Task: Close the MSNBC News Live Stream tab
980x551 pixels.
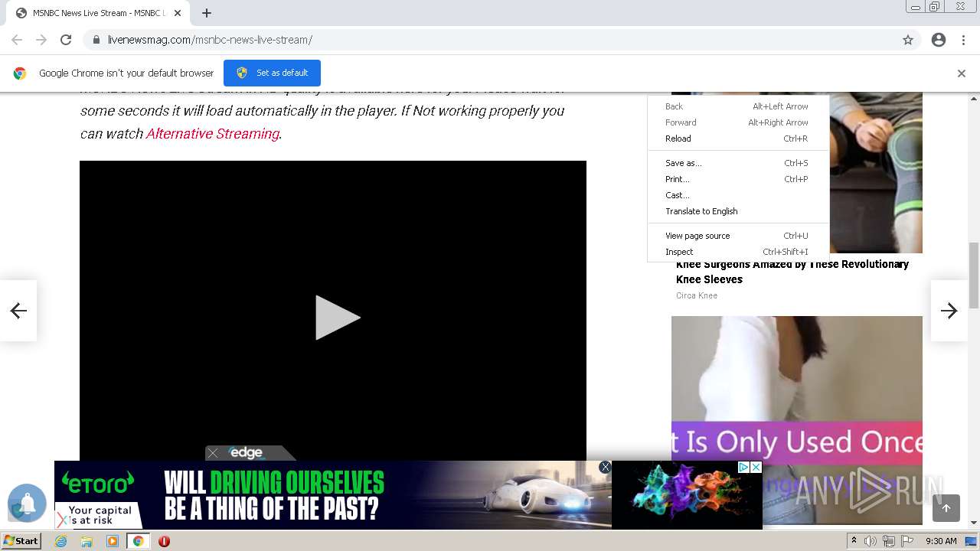Action: (178, 13)
